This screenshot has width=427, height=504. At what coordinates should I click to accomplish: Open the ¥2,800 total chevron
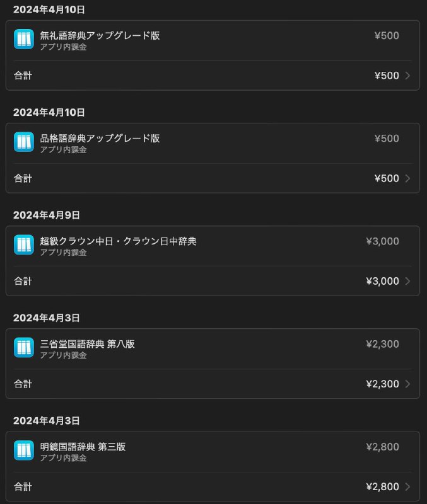[x=407, y=486]
